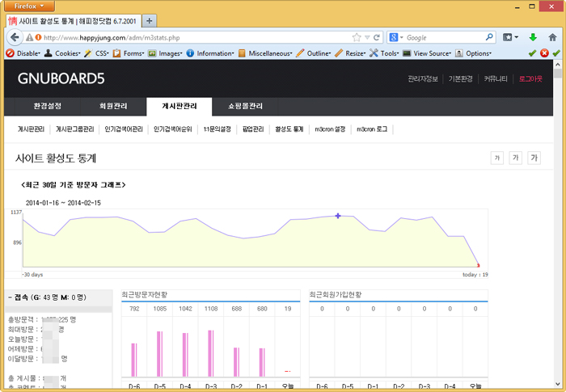566x392 pixels.
Task: Open downloads with the green arrow icon
Action: [x=533, y=37]
